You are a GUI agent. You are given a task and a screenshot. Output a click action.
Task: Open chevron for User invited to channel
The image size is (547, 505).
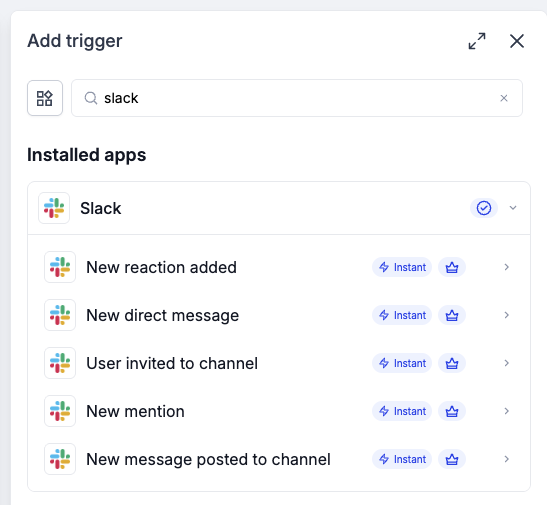507,363
